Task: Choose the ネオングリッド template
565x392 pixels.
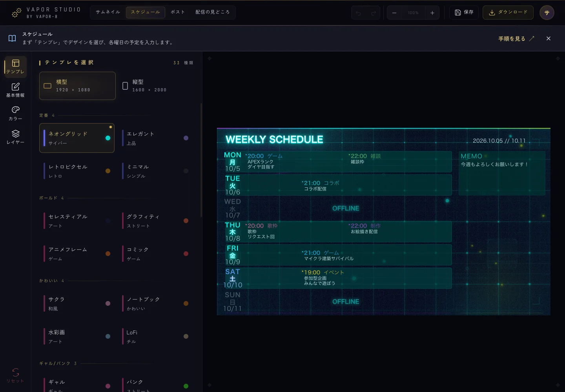Action: tap(77, 138)
